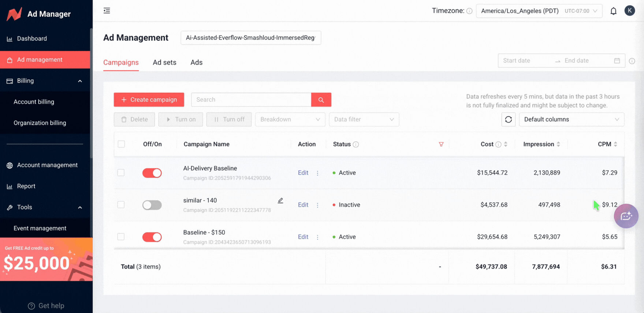Viewport: 644px width, 313px height.
Task: Collapse sidebar with the menu fold icon
Action: tap(107, 11)
